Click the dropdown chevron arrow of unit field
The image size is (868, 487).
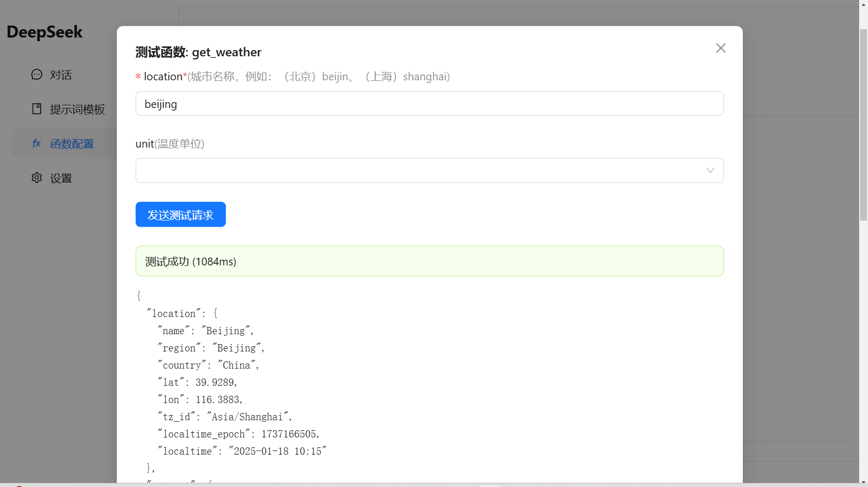[710, 171]
